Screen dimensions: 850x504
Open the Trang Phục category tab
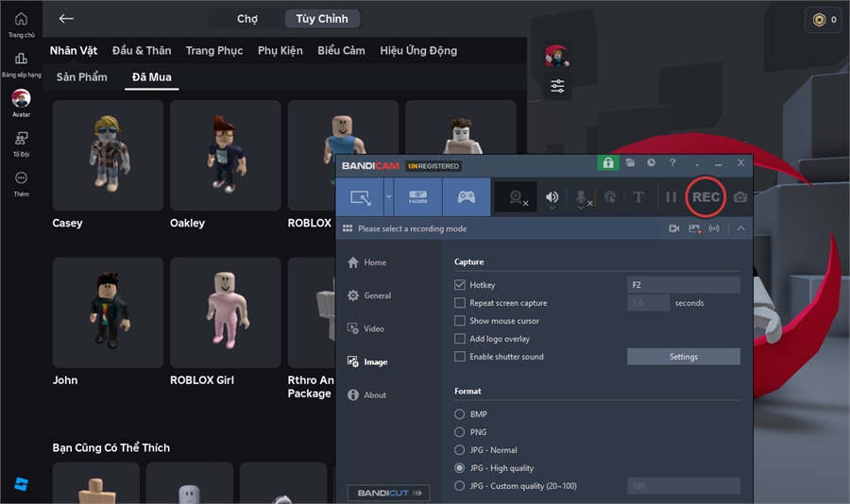click(x=214, y=51)
